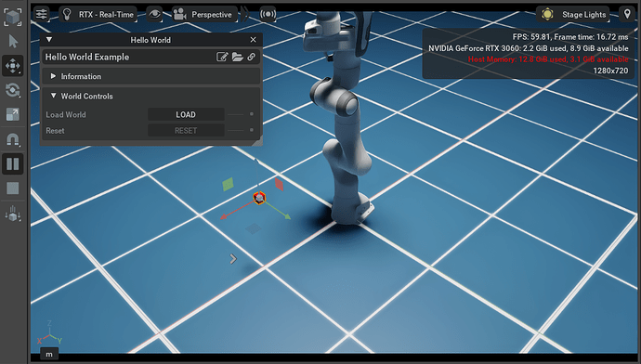Activate the Move gizmo tool
The width and height of the screenshot is (641, 364).
13,65
